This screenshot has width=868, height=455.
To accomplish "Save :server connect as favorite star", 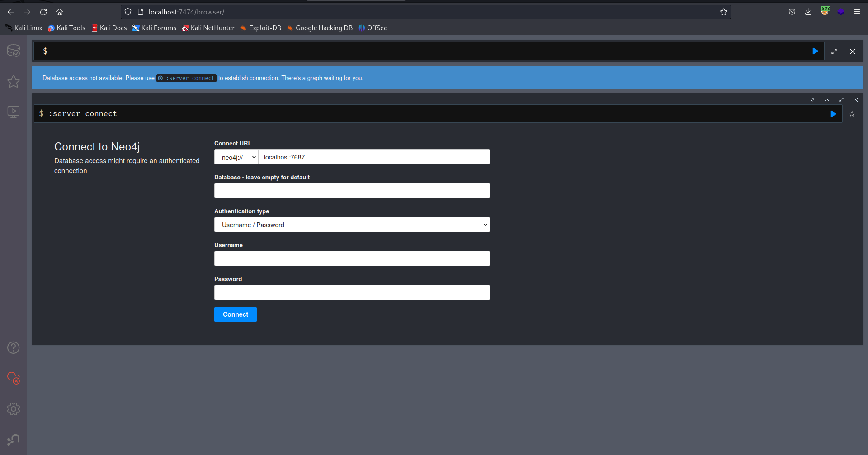I will (852, 114).
